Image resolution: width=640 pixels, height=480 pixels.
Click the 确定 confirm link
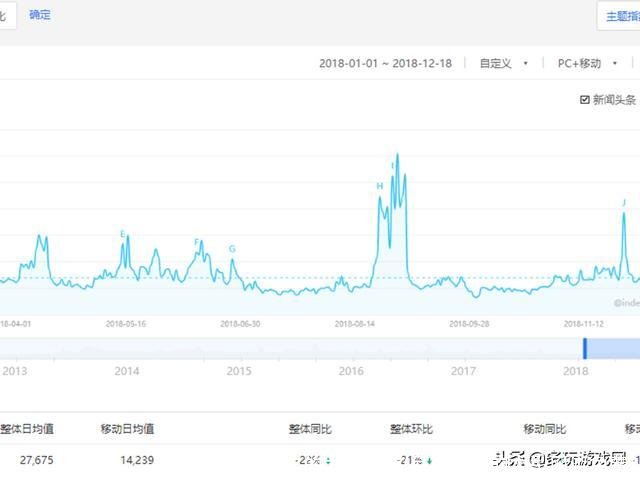tap(40, 15)
